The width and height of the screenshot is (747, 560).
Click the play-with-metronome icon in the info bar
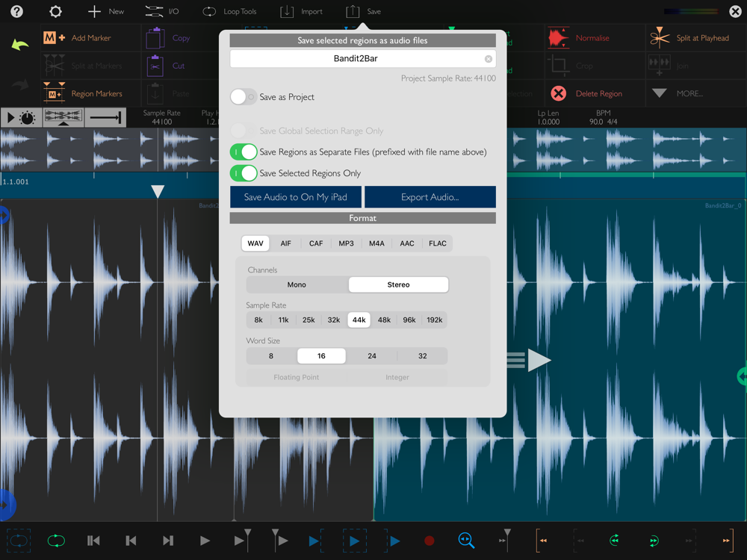click(x=22, y=118)
